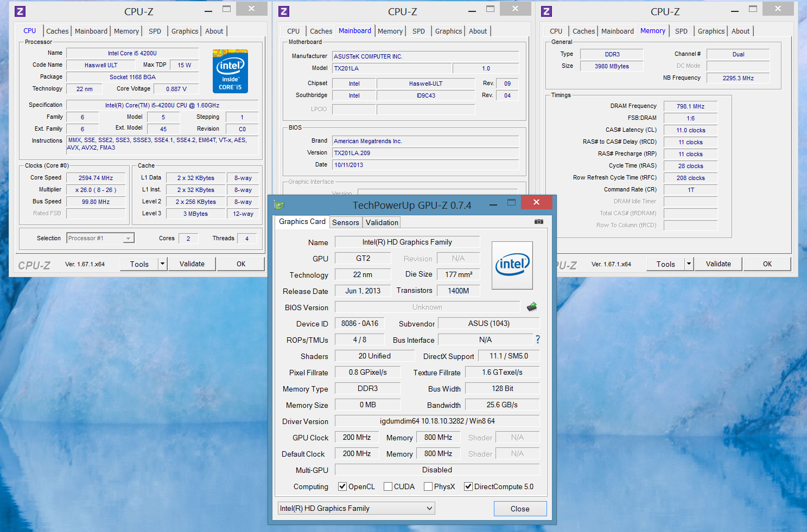Image resolution: width=807 pixels, height=532 pixels.
Task: Click the Core Voltage value 0.887 V
Action: pyautogui.click(x=176, y=89)
